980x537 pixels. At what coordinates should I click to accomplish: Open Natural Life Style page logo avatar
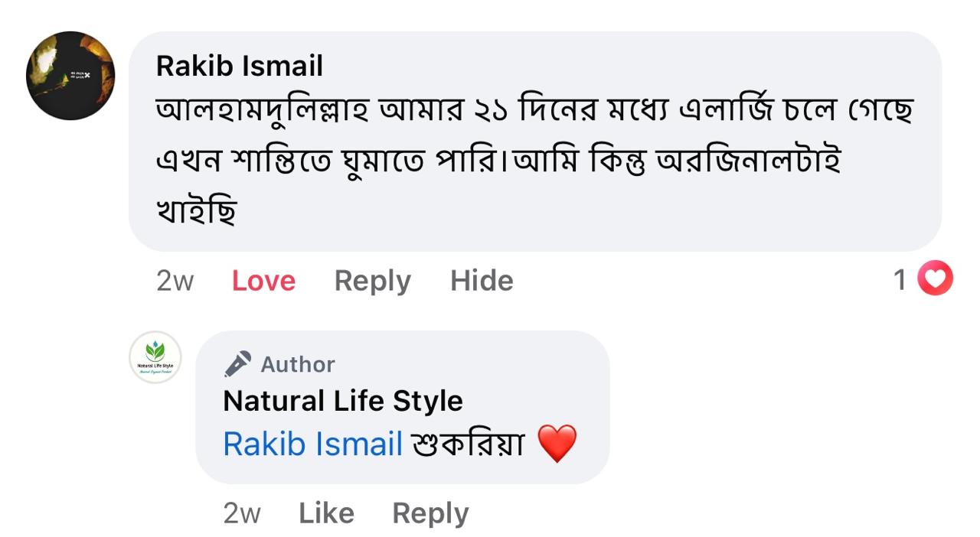click(155, 357)
